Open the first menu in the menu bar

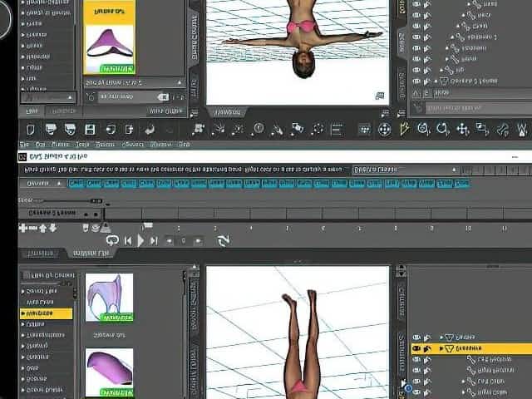[24, 145]
